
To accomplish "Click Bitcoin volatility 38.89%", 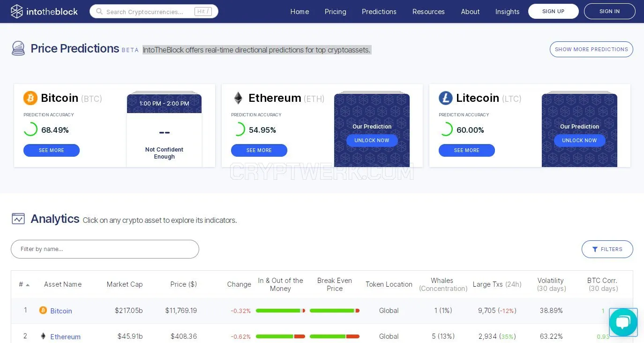I will tap(551, 311).
